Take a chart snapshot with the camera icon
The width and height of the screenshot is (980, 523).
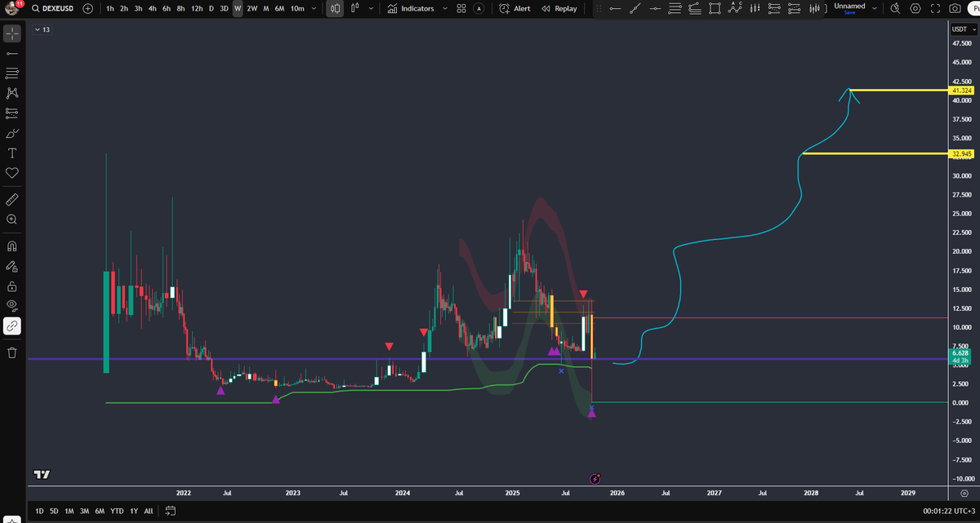pyautogui.click(x=955, y=8)
